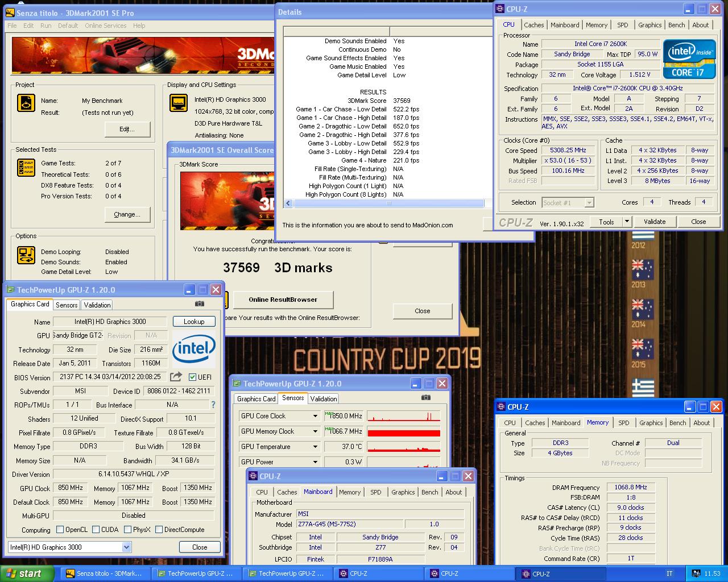
Task: Switch to the SPD tab in CPU-Z Memory window
Action: [x=624, y=423]
